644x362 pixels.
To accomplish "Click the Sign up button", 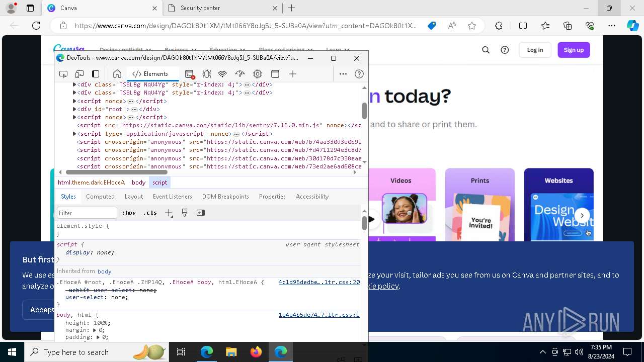I will [x=574, y=50].
